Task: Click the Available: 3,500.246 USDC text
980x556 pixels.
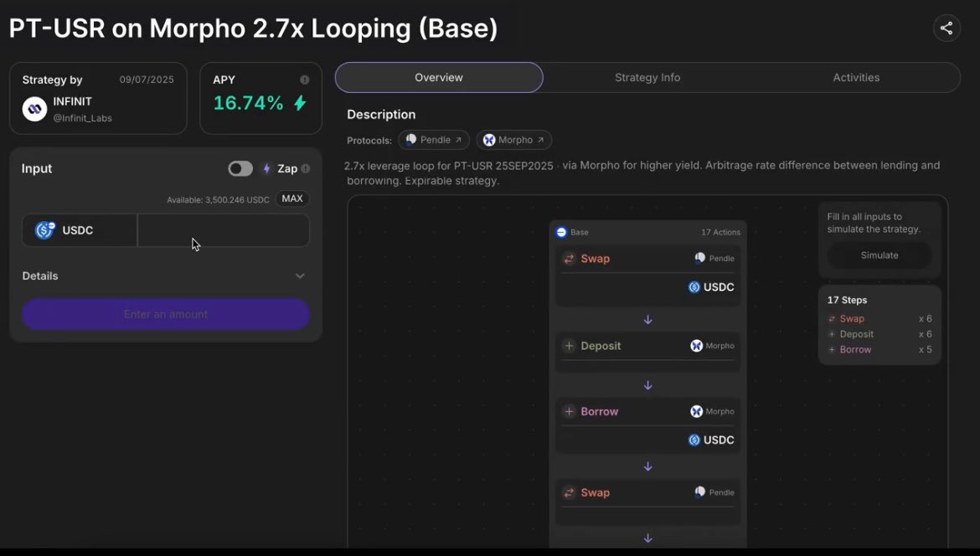Action: pyautogui.click(x=218, y=200)
